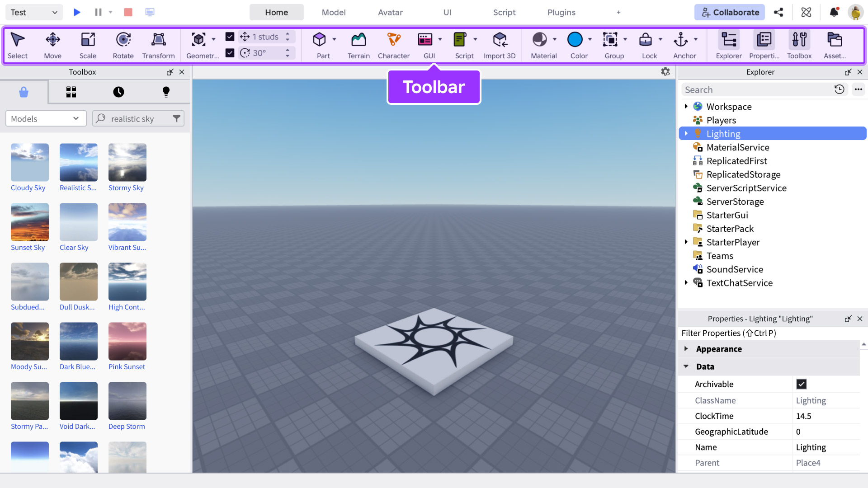Open the Material picker
Viewport: 868px width, 488px height.
[x=540, y=40]
